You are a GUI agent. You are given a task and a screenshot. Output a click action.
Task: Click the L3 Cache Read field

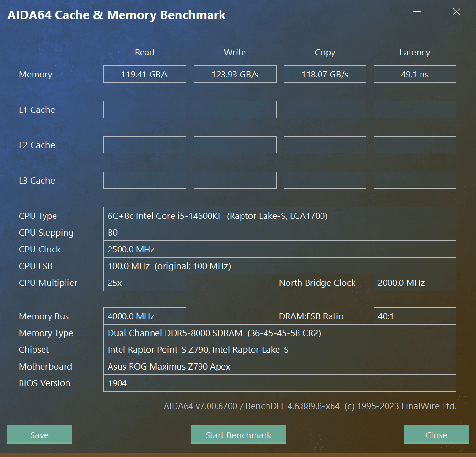tap(144, 180)
